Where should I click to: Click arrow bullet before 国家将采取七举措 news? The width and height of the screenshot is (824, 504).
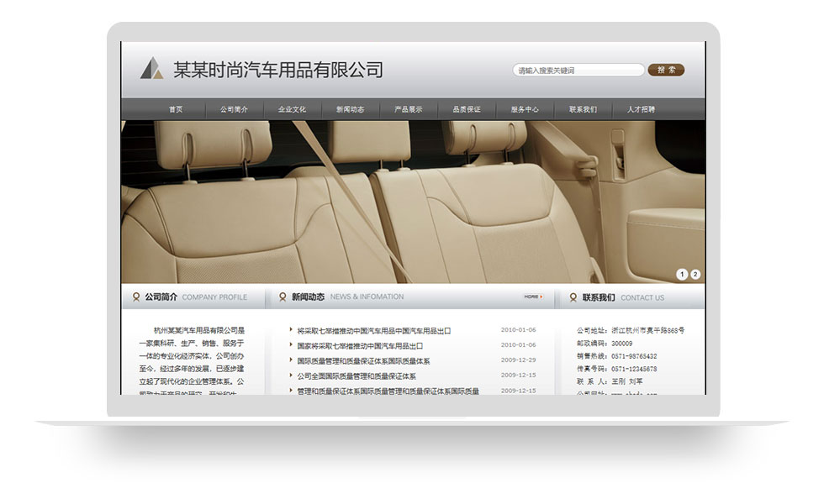291,345
